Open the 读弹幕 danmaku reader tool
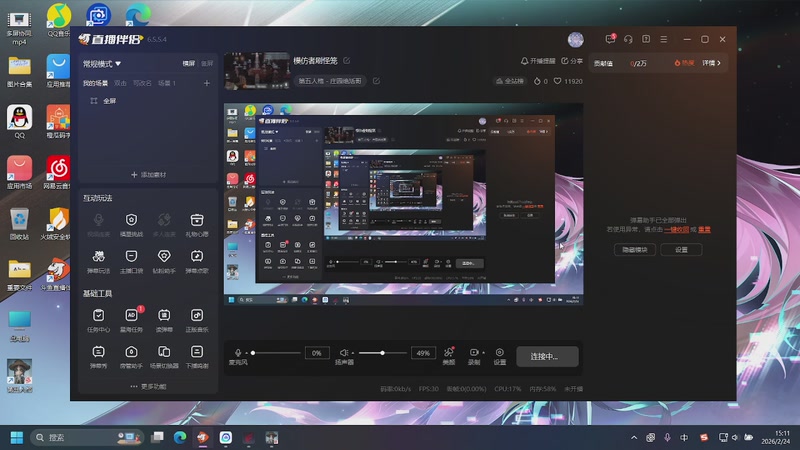Viewport: 800px width, 450px height. tap(164, 320)
